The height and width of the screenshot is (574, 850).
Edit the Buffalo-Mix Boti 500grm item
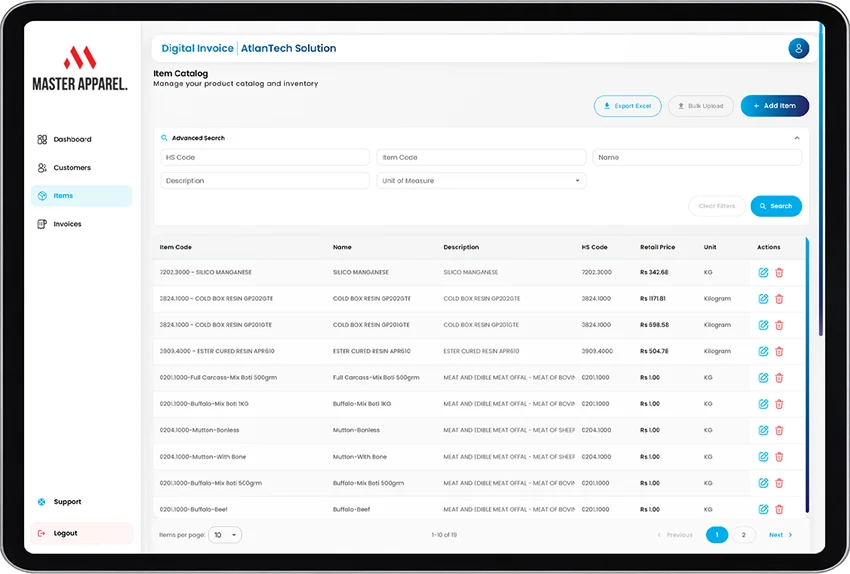click(x=763, y=483)
